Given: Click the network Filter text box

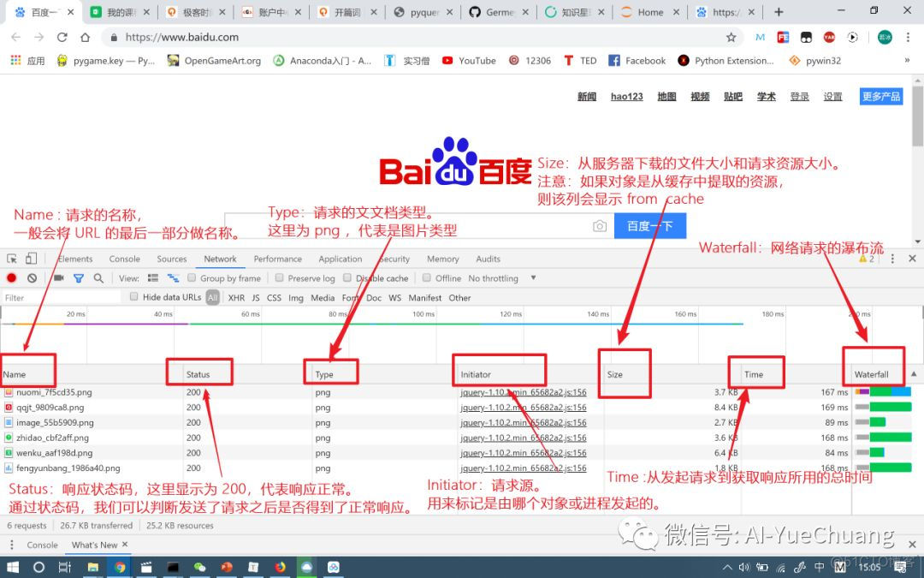Looking at the screenshot, I should click(62, 297).
